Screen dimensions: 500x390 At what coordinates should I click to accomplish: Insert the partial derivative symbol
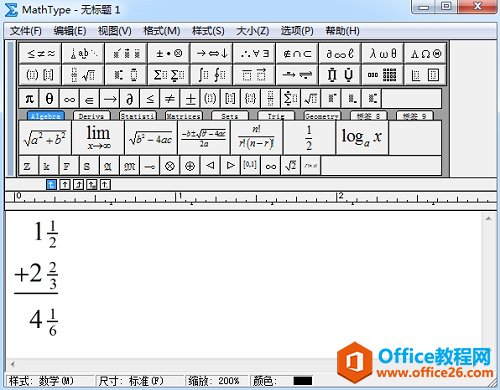pos(130,99)
